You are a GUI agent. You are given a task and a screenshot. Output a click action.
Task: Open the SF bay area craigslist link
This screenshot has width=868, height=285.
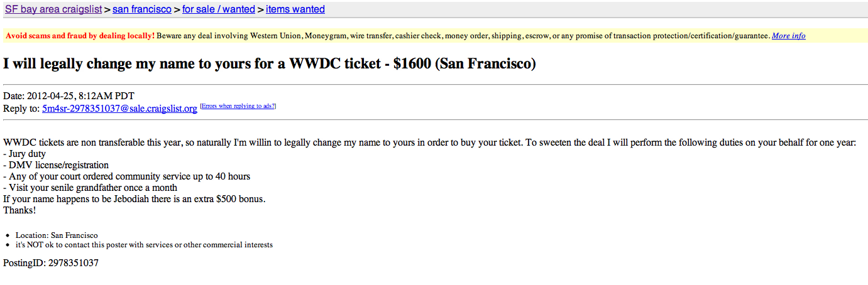coord(53,9)
